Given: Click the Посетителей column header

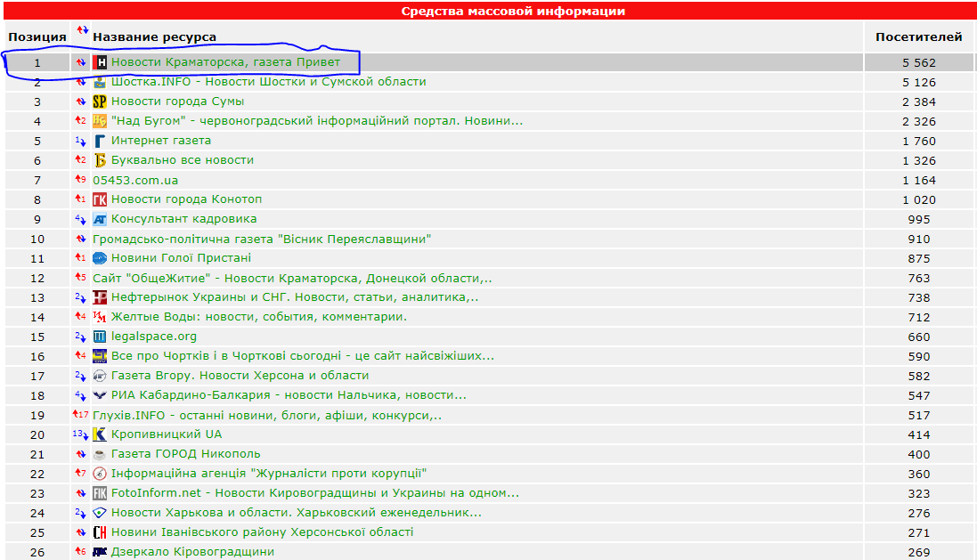Looking at the screenshot, I should [x=918, y=37].
